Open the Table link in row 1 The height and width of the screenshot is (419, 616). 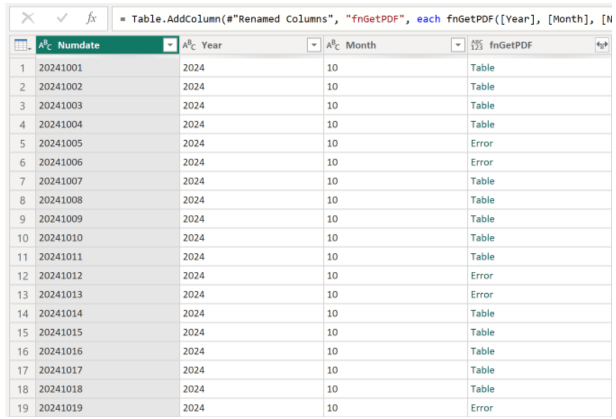pos(482,68)
